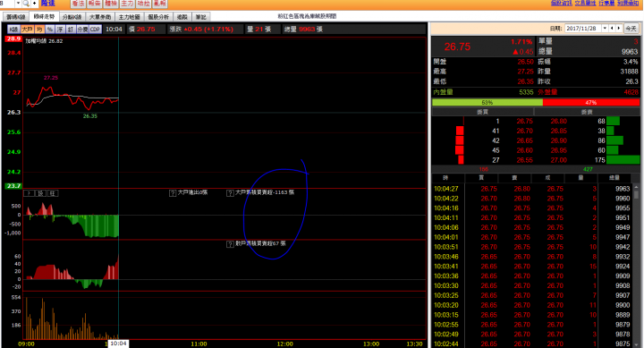Go to next day with right arrow
This screenshot has height=348, width=644.
619,29
